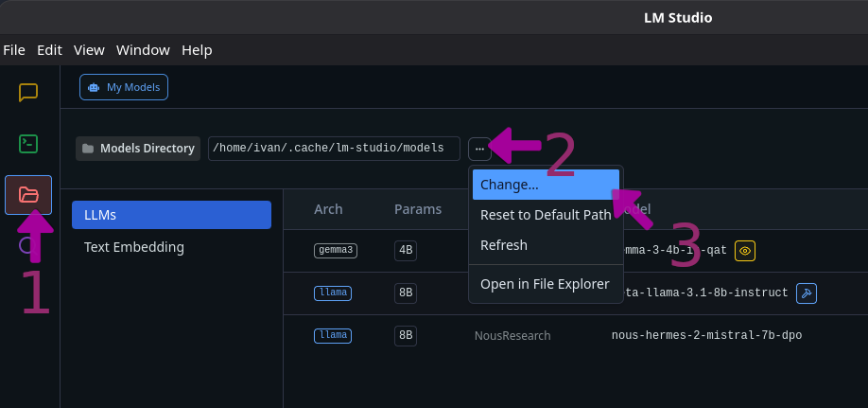Click the tool-use hammer icon on llama-3.1
This screenshot has width=868, height=408.
tap(807, 293)
